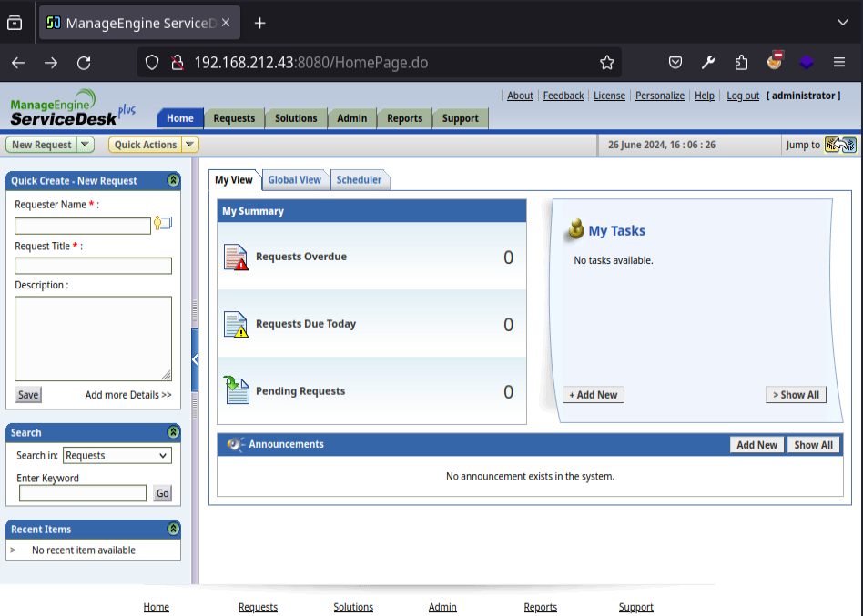The width and height of the screenshot is (863, 616).
Task: Collapse the Quick Create - New Request panel
Action: click(x=172, y=180)
